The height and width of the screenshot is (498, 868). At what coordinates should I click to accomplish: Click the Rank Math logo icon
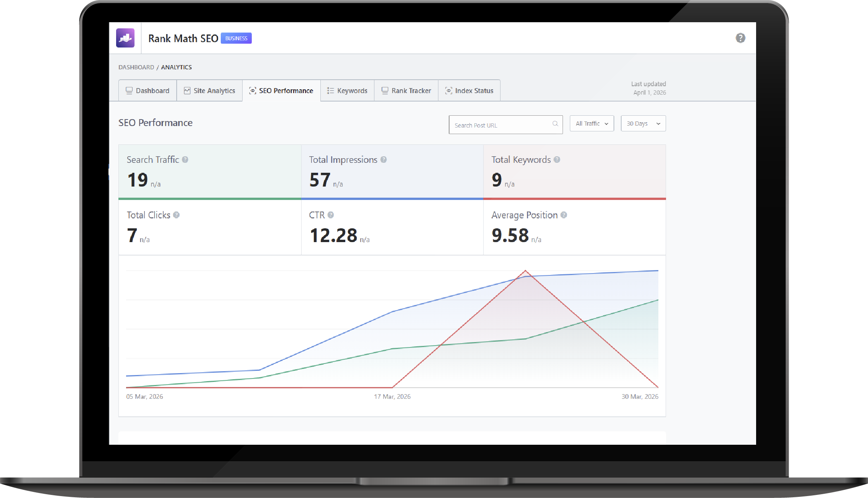(125, 38)
